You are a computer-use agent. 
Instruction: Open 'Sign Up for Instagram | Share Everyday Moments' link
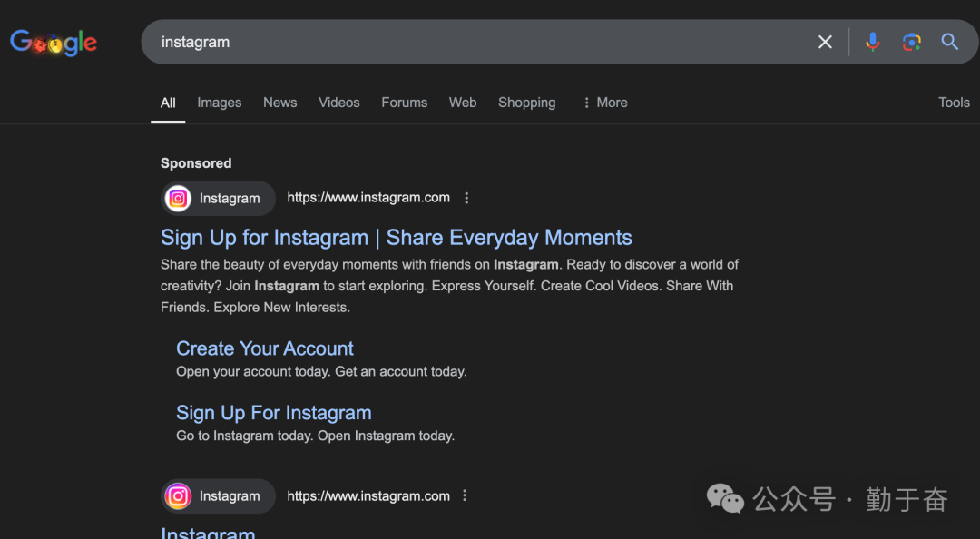pyautogui.click(x=396, y=238)
